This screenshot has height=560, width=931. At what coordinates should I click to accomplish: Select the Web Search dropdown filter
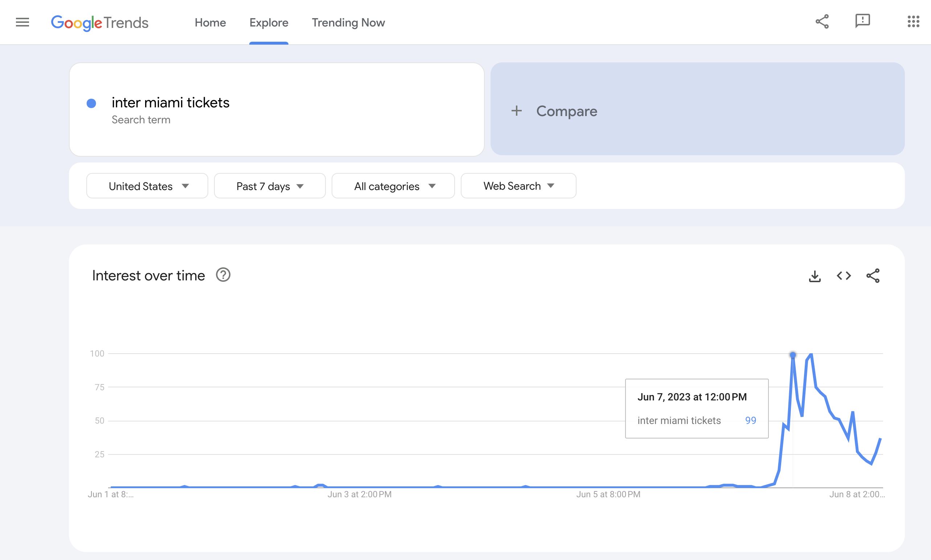click(518, 185)
